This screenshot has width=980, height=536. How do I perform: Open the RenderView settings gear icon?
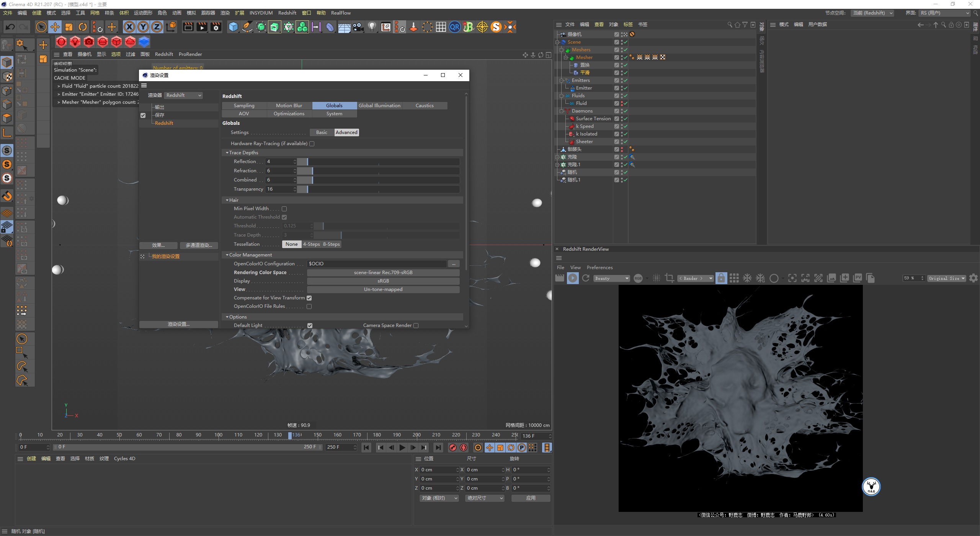coord(973,278)
